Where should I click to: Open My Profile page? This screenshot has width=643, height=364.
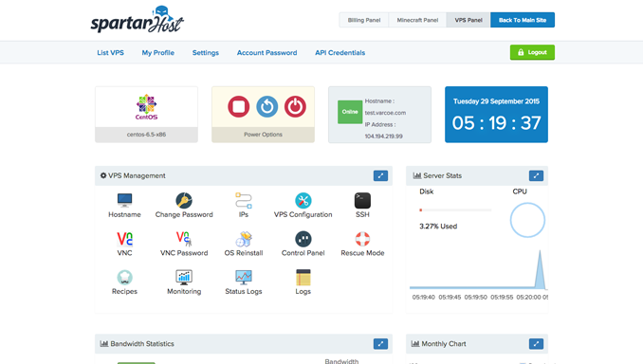pos(157,52)
